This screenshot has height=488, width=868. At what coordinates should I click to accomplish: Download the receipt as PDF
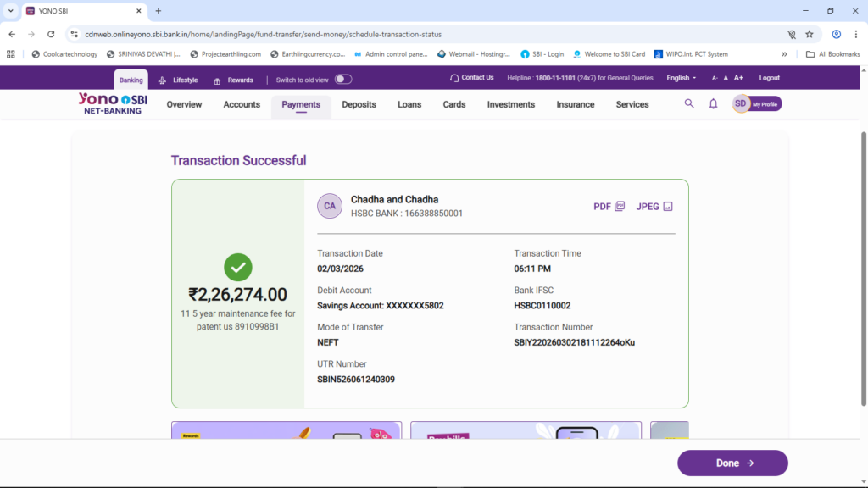(x=609, y=206)
